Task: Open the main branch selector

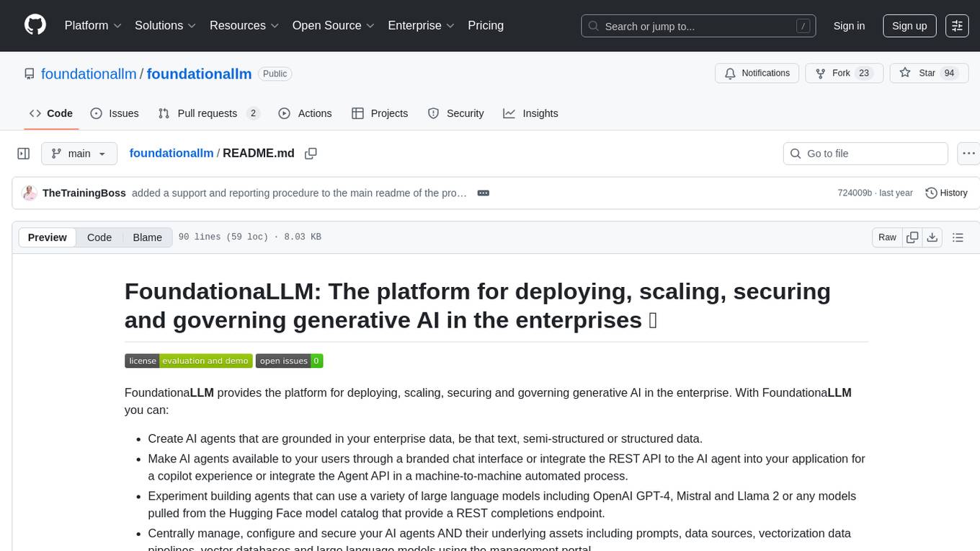Action: (79, 154)
